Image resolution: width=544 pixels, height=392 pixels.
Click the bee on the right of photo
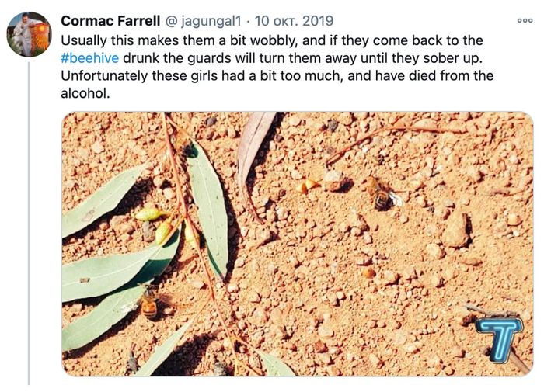[381, 193]
